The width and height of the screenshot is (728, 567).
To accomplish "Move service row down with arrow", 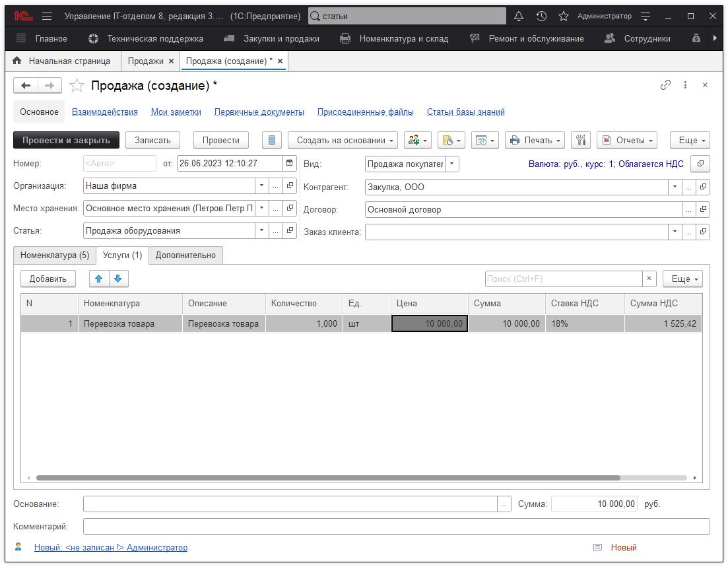I will pyautogui.click(x=118, y=279).
